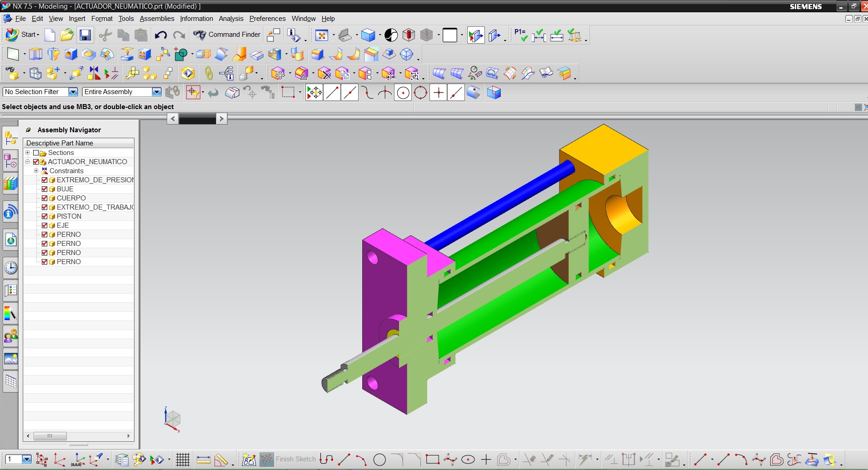This screenshot has width=868, height=470.
Task: Click the grid display icon at bottom
Action: (183, 460)
